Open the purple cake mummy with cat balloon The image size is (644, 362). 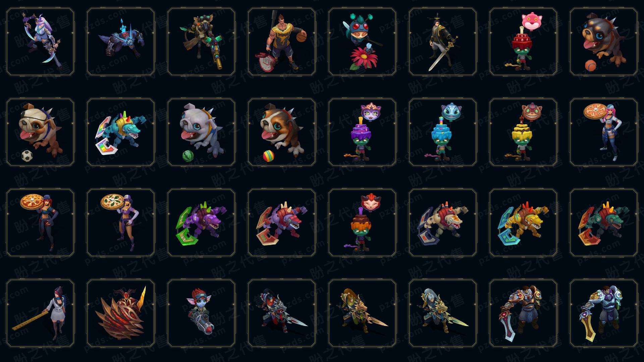(x=362, y=132)
